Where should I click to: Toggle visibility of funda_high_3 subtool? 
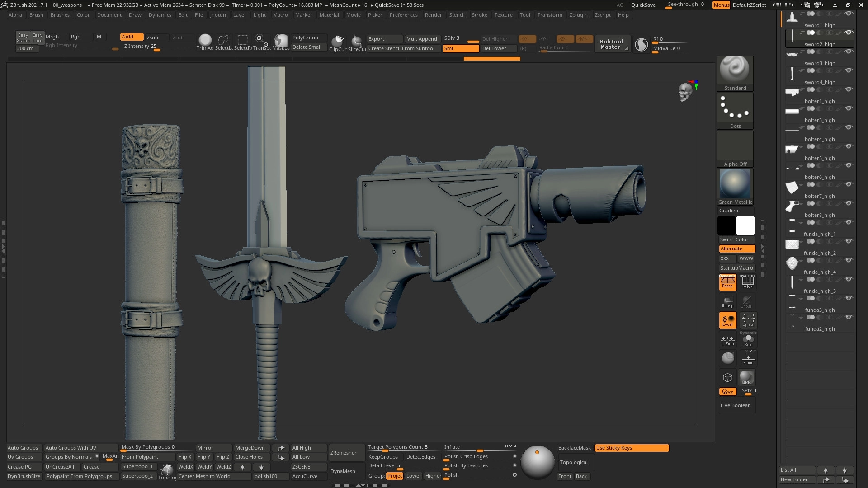(849, 279)
